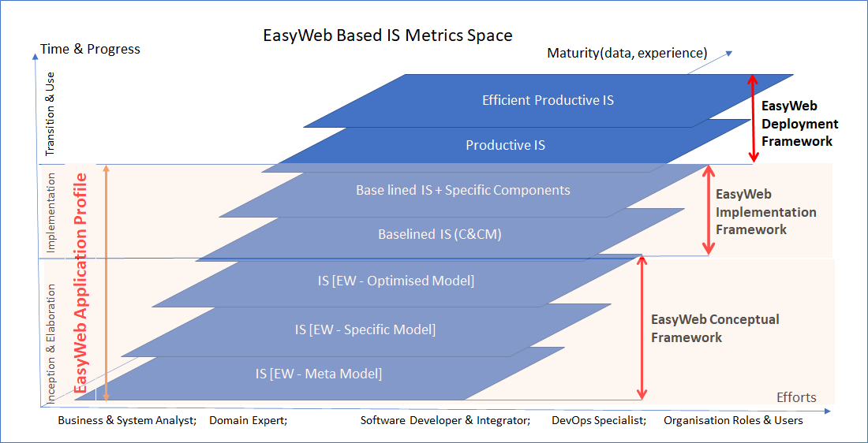Select the EasyWeb Deployment Framework label

point(799,123)
